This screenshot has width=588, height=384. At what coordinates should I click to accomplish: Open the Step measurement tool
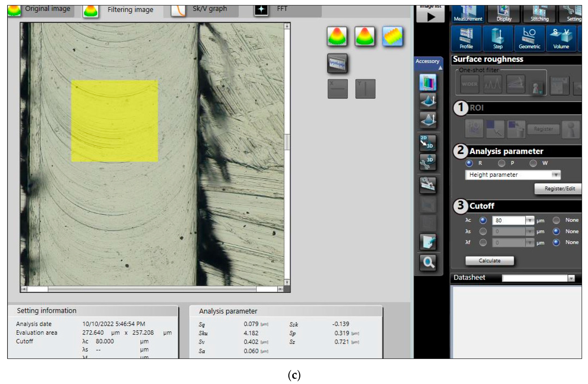point(498,39)
